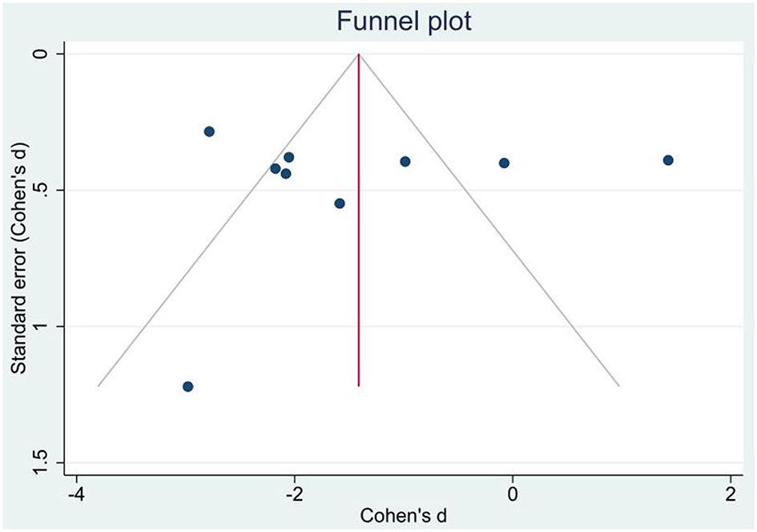Select the rightmost data point on the plot
757x532 pixels.
[x=668, y=160]
